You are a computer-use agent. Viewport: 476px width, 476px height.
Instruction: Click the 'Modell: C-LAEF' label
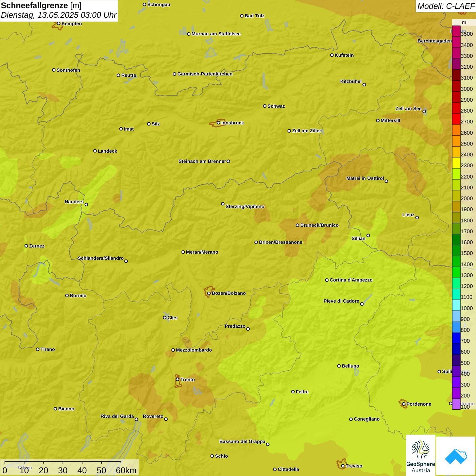coord(446,6)
